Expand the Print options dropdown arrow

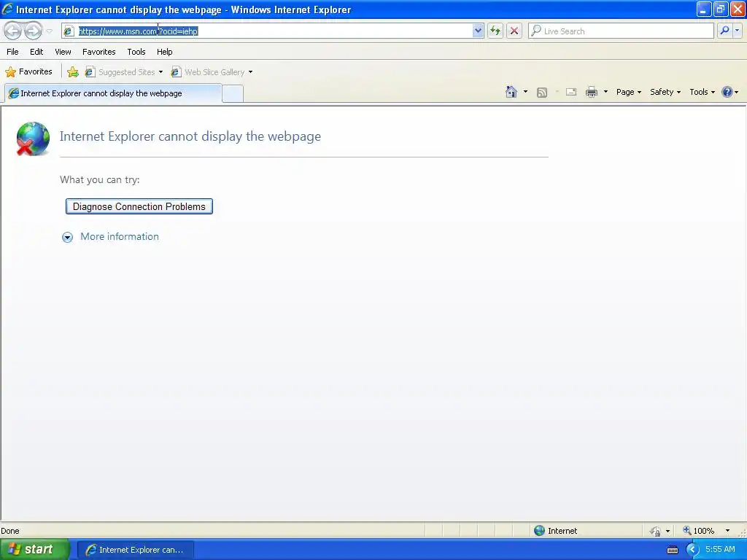coord(605,92)
